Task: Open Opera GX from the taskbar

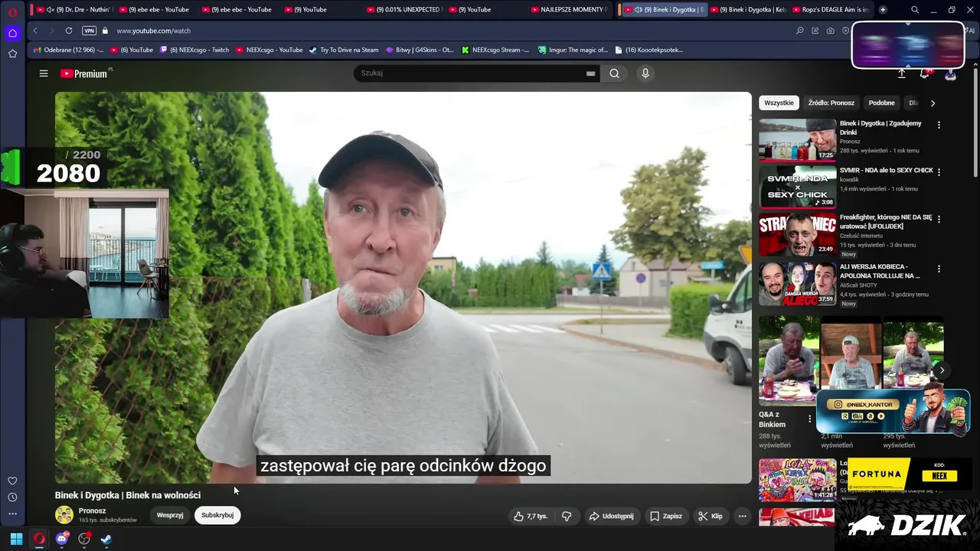Action: [39, 539]
